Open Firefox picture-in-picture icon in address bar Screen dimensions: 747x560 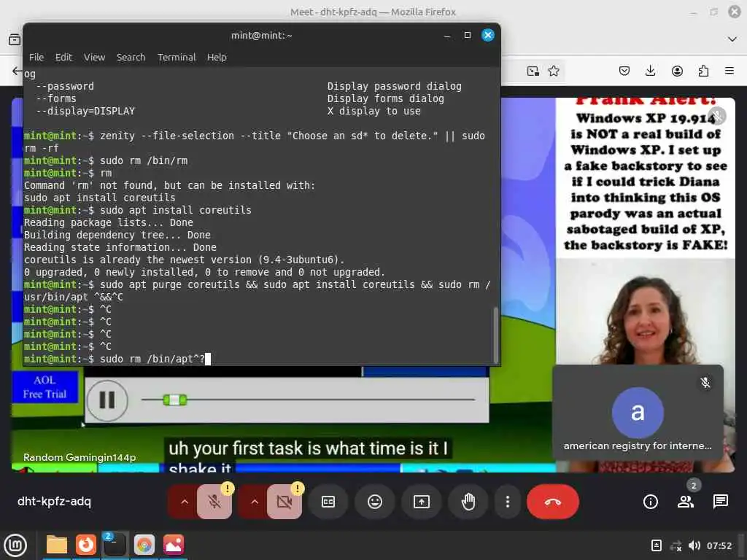[x=533, y=71]
